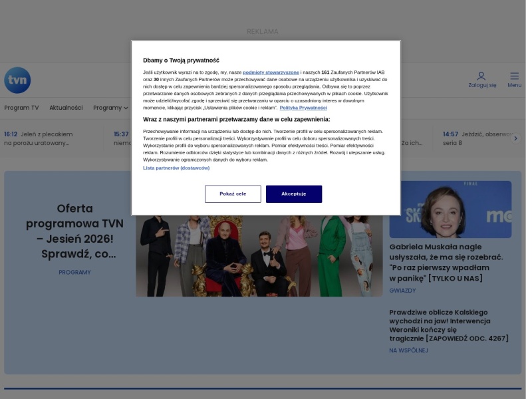Click the GWIAZDY category label
Image resolution: width=532 pixels, height=399 pixels.
(402, 291)
